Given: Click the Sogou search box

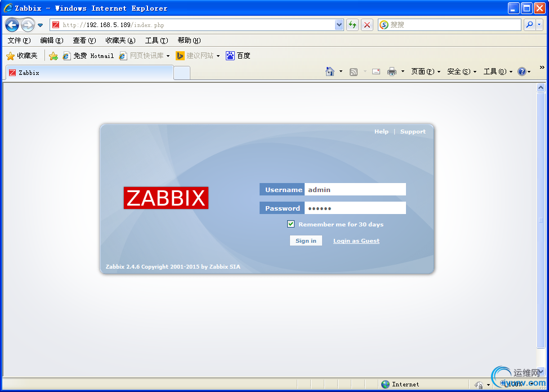Looking at the screenshot, I should point(449,25).
